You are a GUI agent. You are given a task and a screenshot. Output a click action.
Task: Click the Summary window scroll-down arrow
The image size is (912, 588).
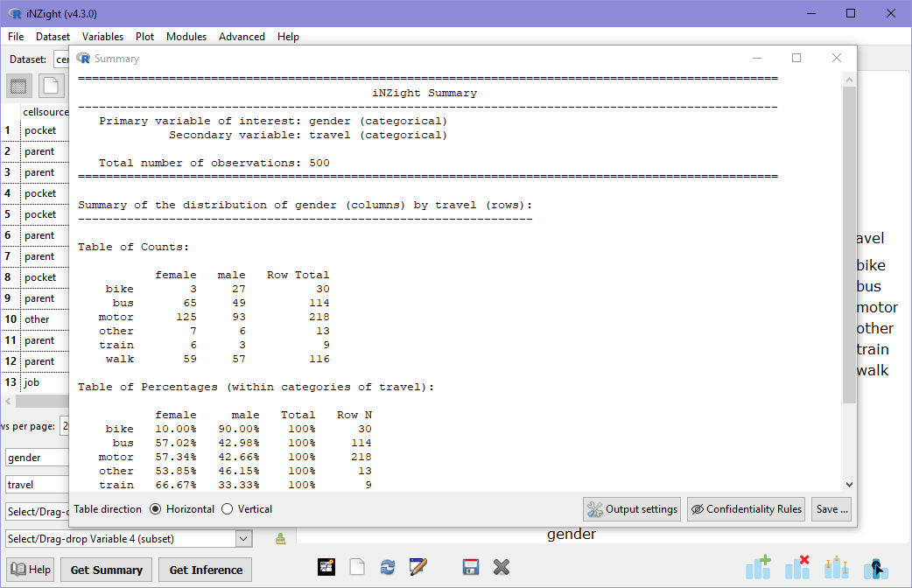tap(849, 484)
